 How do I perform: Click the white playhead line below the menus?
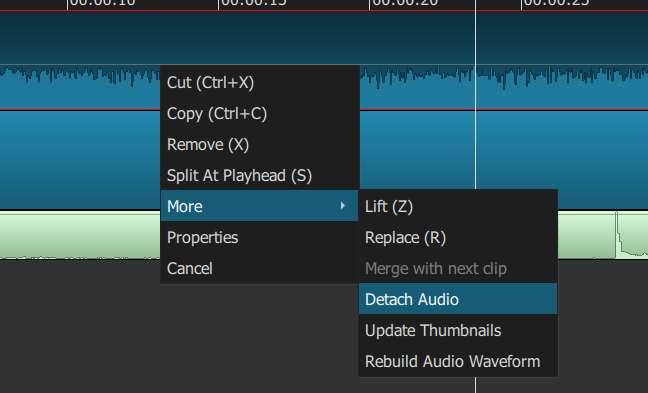[475, 385]
